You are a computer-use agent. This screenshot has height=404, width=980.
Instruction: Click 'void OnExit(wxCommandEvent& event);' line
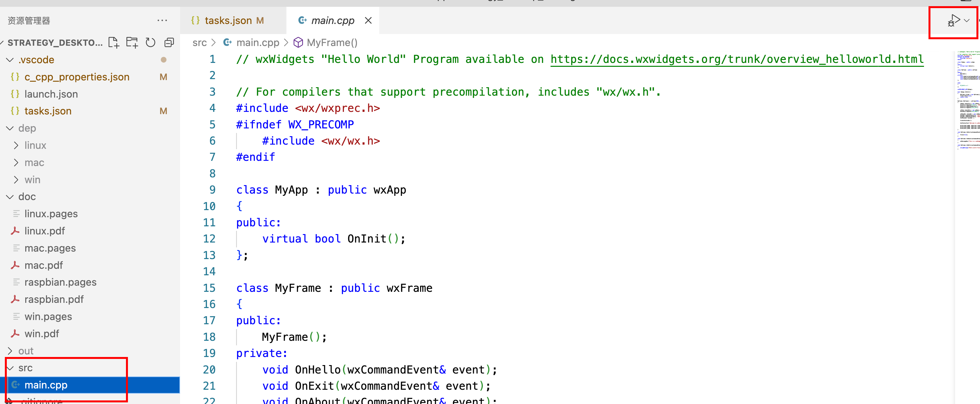(x=376, y=386)
